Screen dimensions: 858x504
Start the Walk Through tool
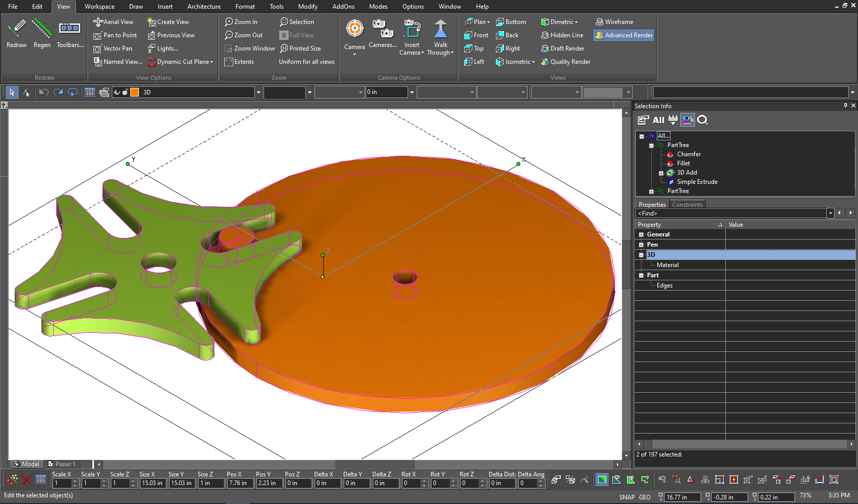[x=440, y=29]
